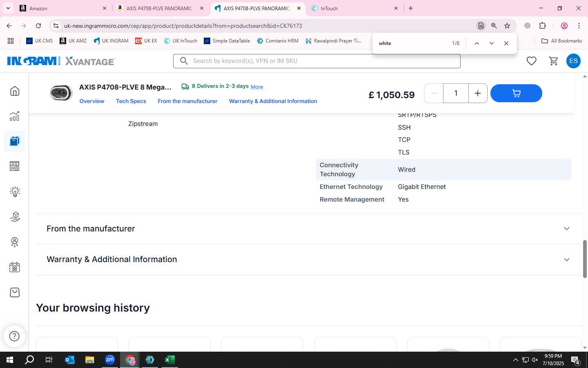Open the ES user profile avatar
The width and height of the screenshot is (588, 368).
(x=573, y=61)
